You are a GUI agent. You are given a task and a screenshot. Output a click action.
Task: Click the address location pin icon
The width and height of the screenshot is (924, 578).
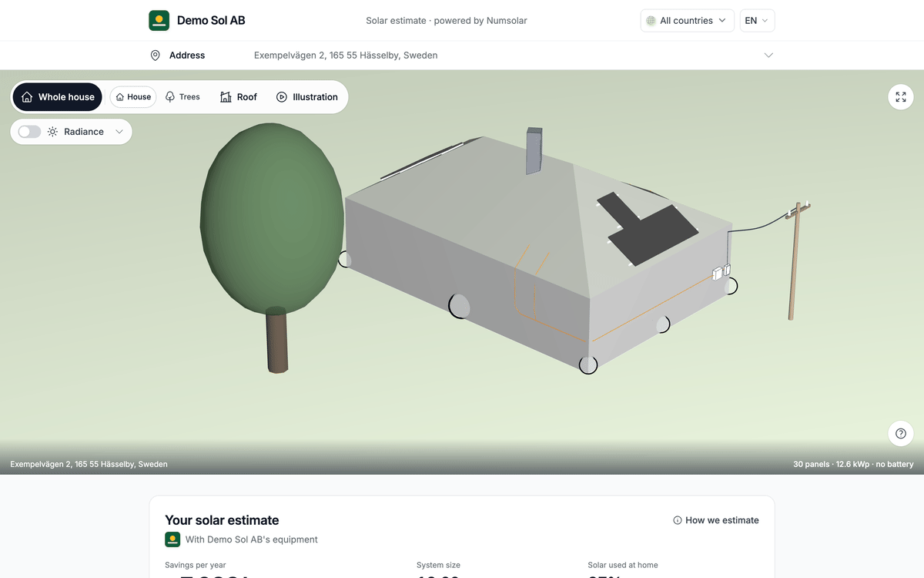pos(155,55)
